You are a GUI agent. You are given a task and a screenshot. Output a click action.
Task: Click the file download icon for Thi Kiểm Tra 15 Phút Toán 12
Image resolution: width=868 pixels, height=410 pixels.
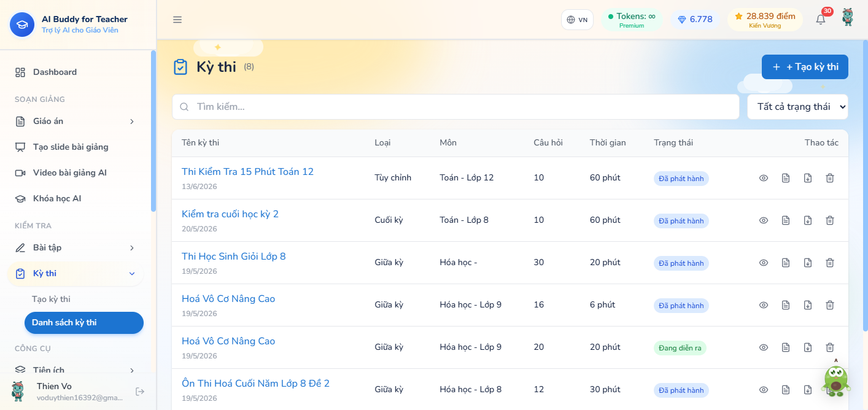808,178
